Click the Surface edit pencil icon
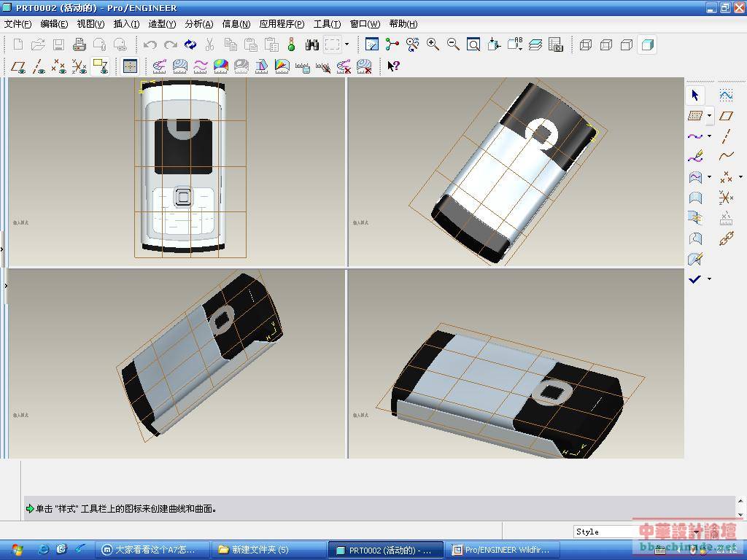This screenshot has height=560, width=747. (x=695, y=259)
